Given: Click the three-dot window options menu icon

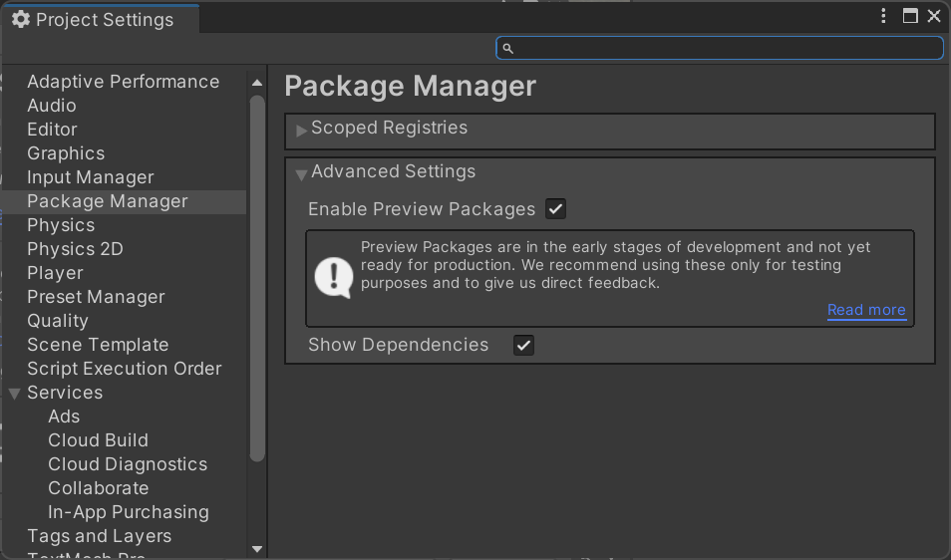Looking at the screenshot, I should point(884,16).
